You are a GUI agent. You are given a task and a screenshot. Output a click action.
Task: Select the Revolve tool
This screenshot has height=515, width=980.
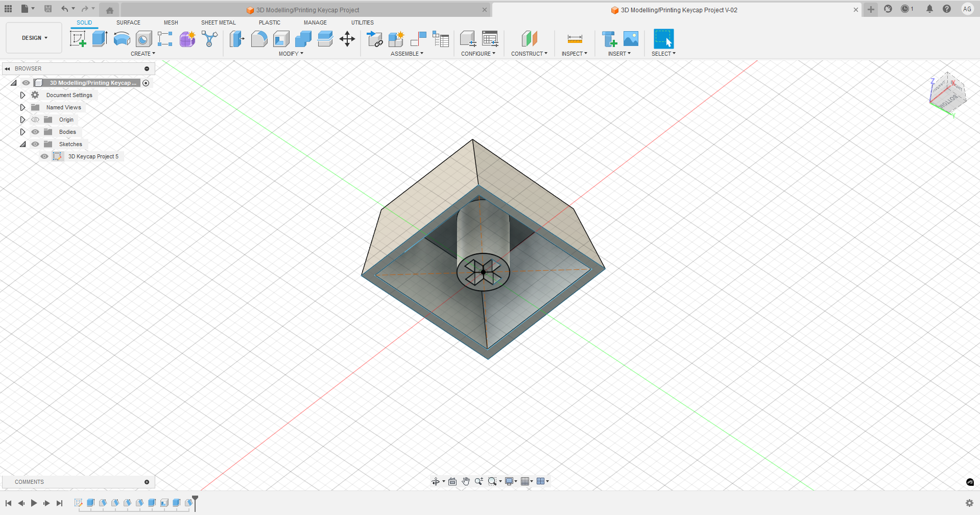[122, 39]
